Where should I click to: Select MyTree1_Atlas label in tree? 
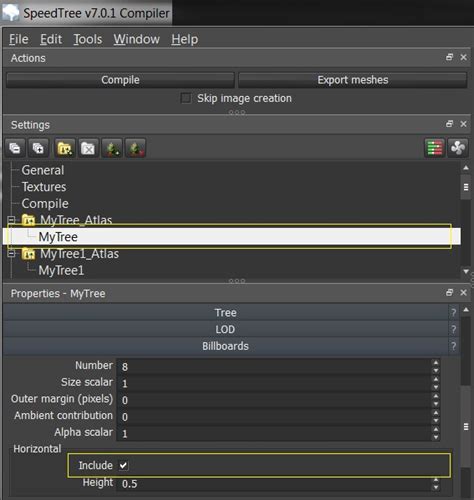pyautogui.click(x=79, y=254)
